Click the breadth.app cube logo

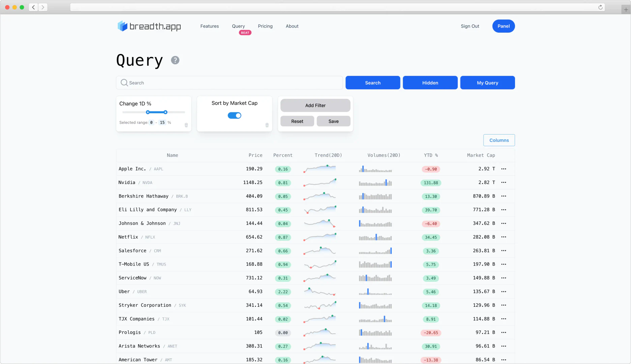(x=121, y=26)
